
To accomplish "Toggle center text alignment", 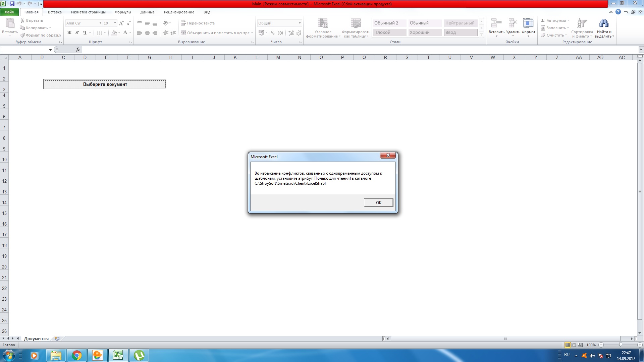I will [147, 33].
